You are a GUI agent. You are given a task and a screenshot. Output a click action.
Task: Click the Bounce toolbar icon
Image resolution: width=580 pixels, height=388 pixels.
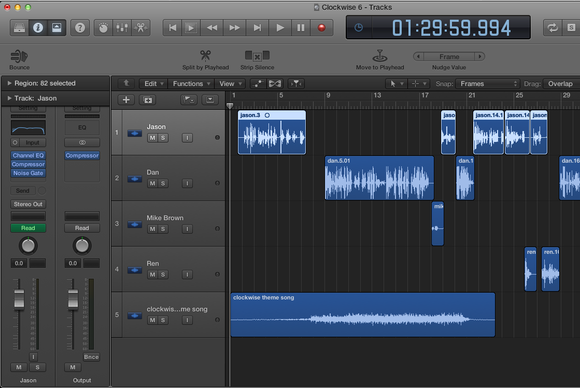(19, 57)
